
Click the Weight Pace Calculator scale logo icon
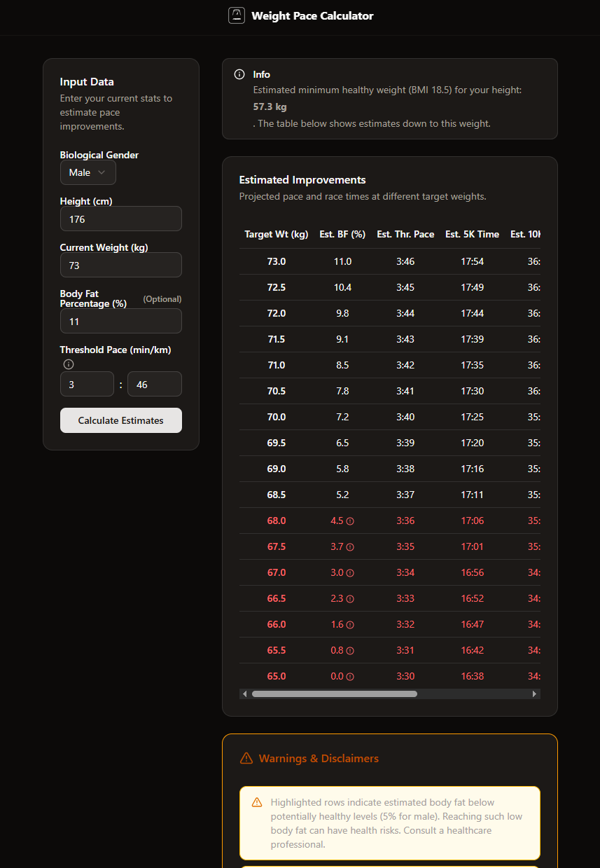(237, 15)
